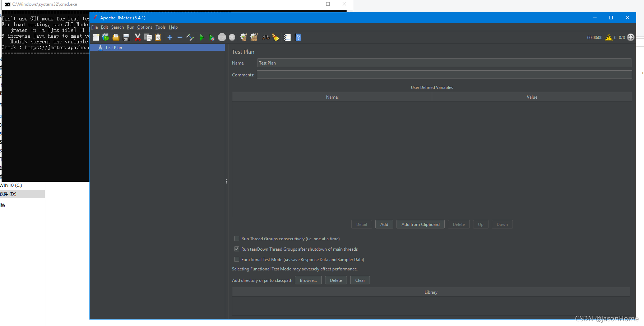Open the Options menu
The image size is (644, 326).
click(145, 27)
